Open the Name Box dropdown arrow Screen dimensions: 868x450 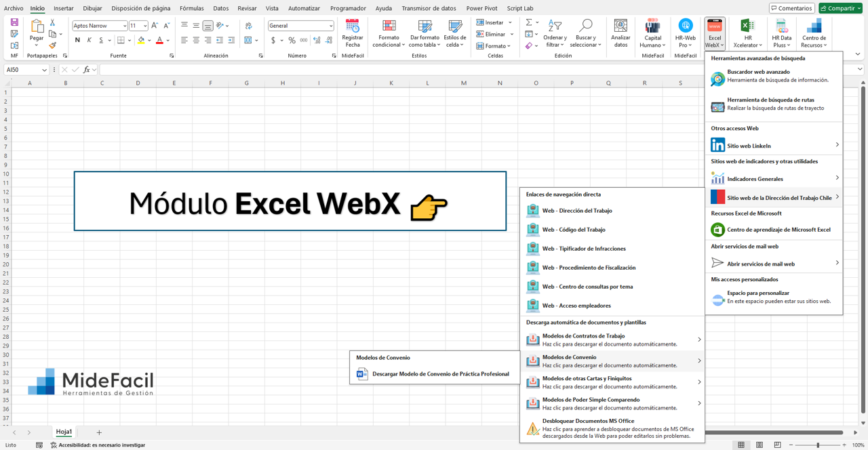tap(45, 70)
